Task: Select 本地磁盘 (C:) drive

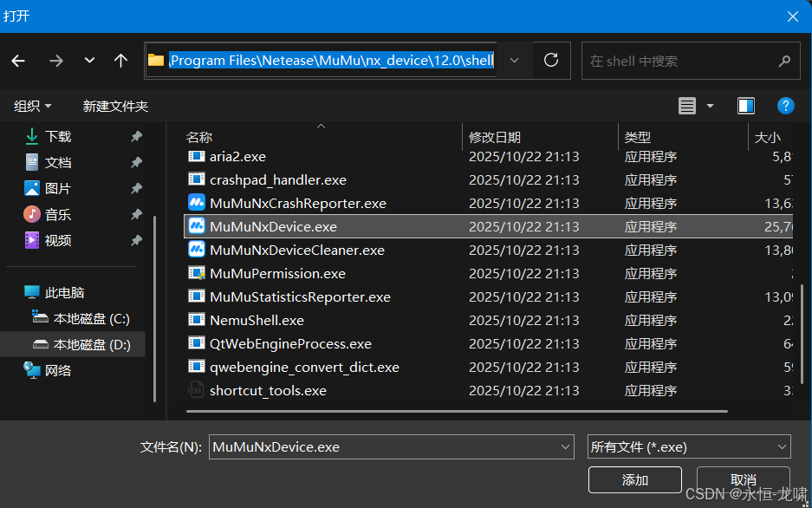Action: [x=91, y=318]
